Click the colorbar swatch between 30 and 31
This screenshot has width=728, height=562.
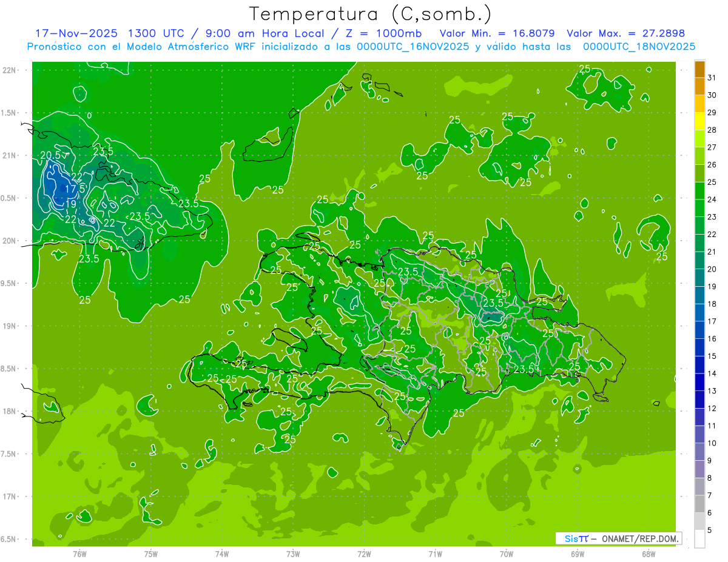point(699,85)
